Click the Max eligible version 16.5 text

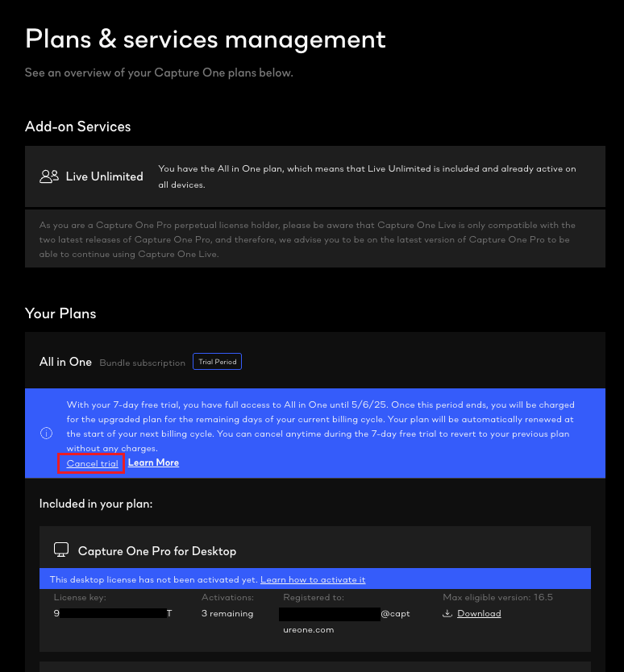coord(497,597)
